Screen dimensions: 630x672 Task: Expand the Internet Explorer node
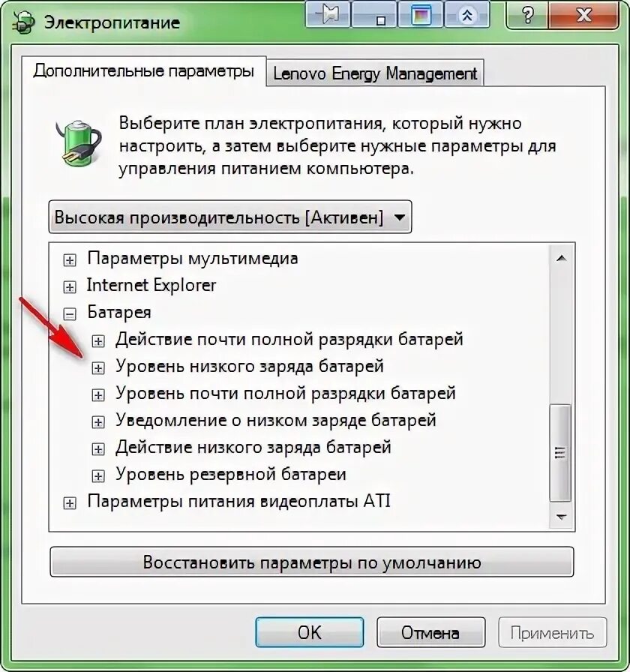[x=70, y=286]
